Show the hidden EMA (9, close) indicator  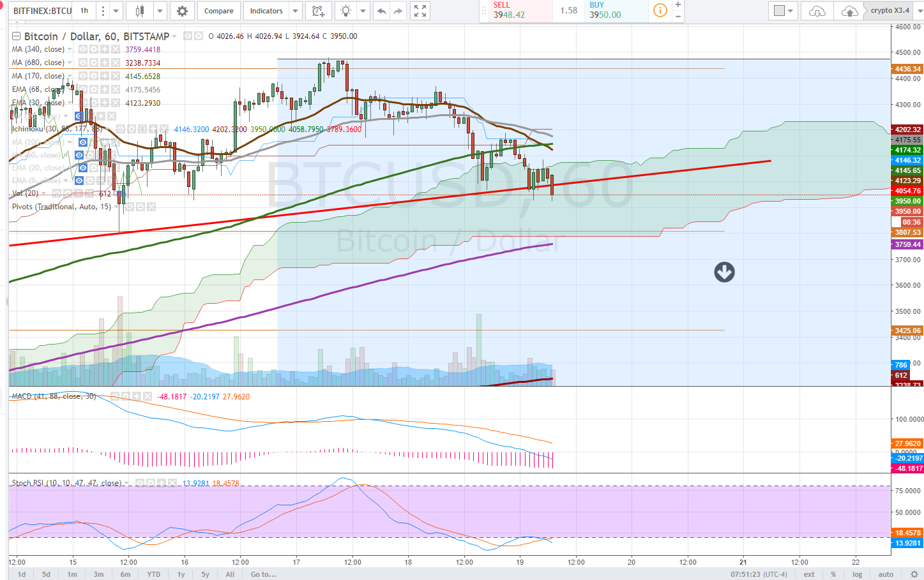point(79,181)
